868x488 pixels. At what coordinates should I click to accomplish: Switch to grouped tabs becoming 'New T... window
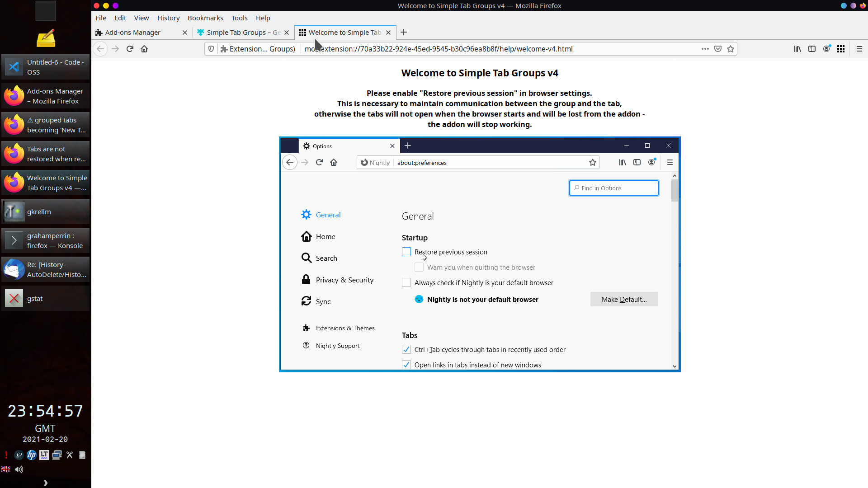[45, 125]
